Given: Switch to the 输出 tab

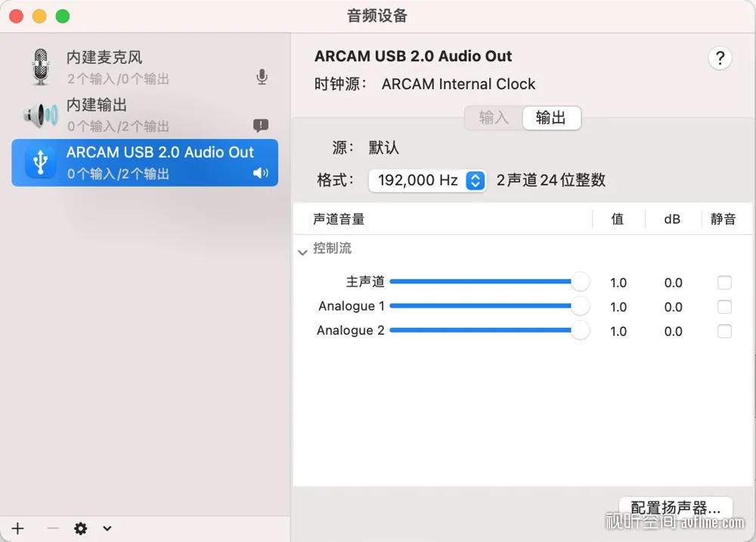Looking at the screenshot, I should pyautogui.click(x=551, y=118).
